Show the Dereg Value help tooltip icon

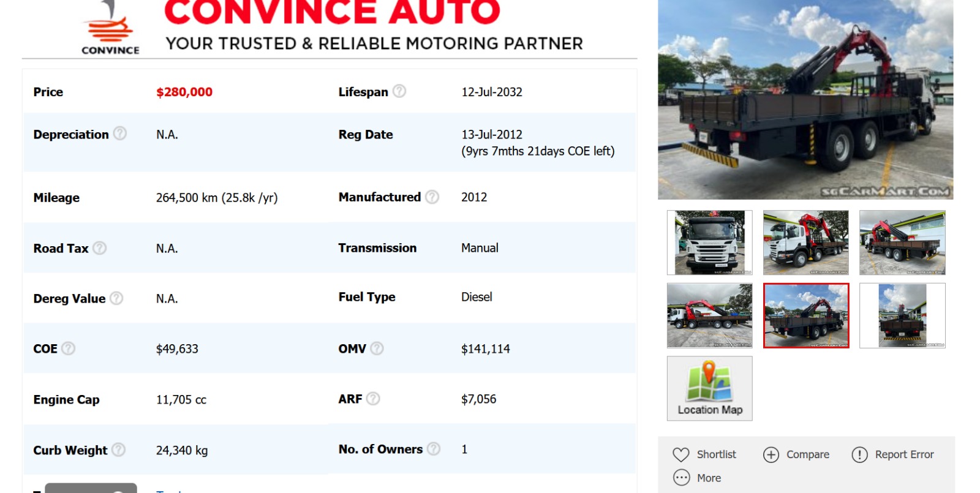click(x=116, y=298)
